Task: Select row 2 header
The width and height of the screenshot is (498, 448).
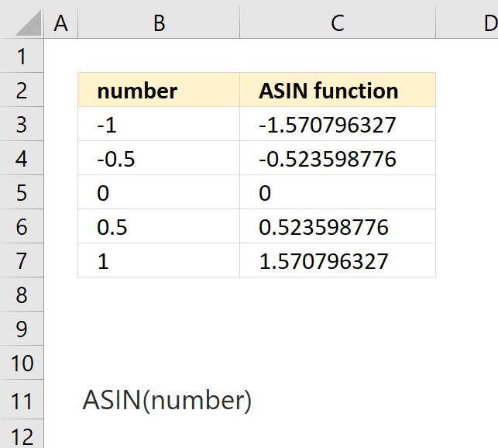Action: tap(22, 90)
